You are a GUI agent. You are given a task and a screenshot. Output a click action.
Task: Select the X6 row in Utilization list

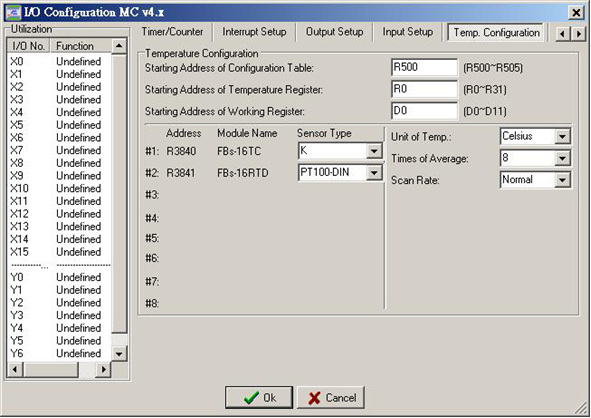[x=59, y=138]
